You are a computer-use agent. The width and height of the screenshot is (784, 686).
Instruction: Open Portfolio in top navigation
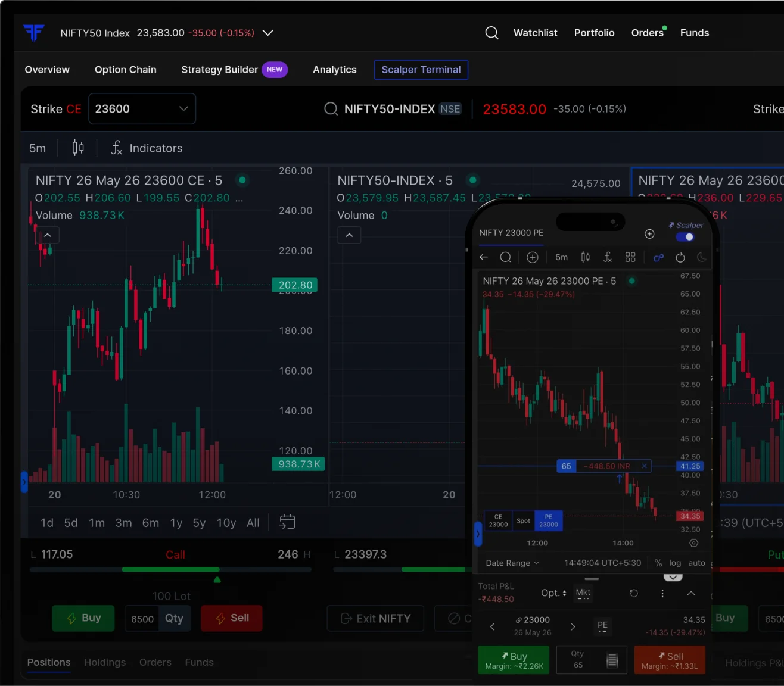click(x=595, y=33)
